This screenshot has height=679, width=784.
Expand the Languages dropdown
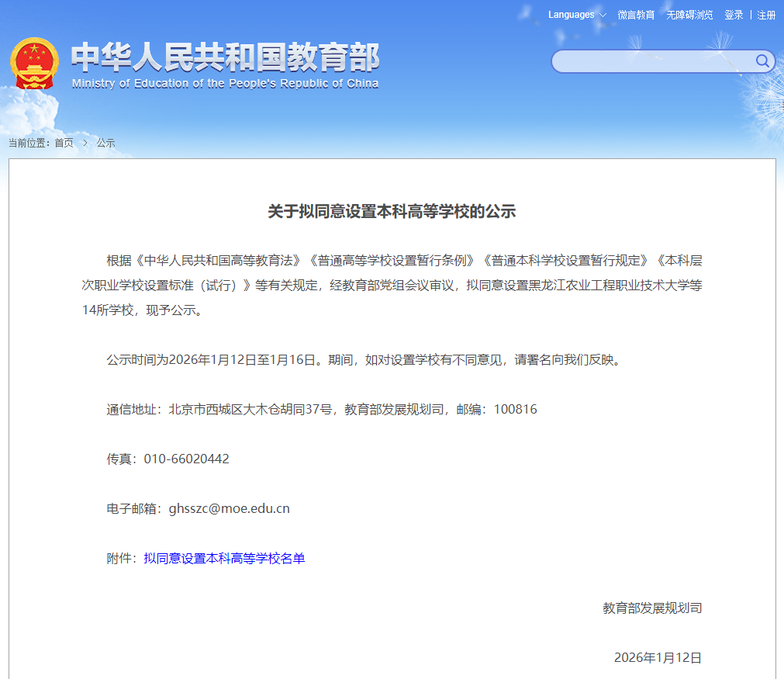570,15
